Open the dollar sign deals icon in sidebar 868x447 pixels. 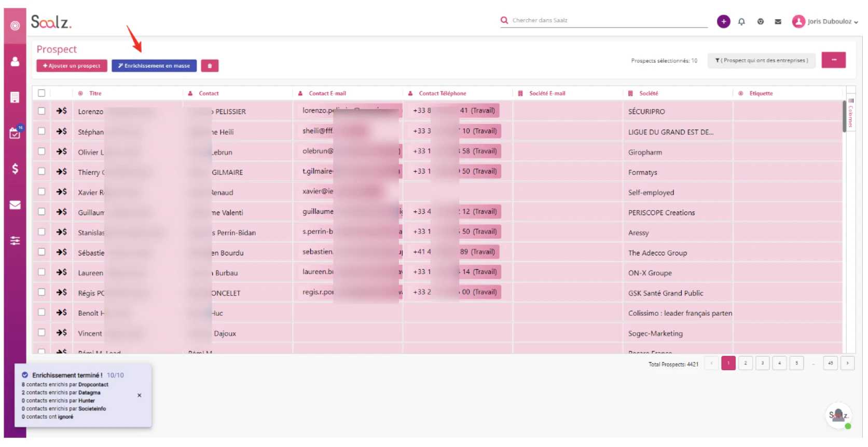tap(15, 169)
